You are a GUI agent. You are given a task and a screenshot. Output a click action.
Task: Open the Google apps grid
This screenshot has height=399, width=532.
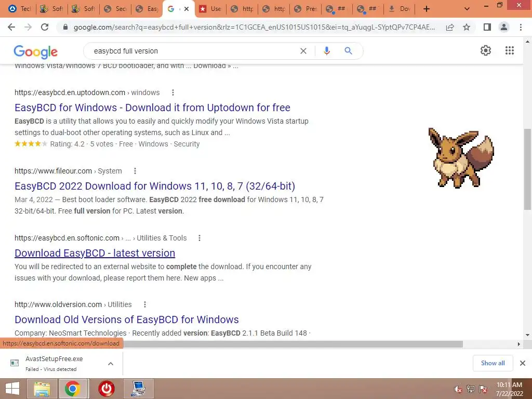(509, 50)
